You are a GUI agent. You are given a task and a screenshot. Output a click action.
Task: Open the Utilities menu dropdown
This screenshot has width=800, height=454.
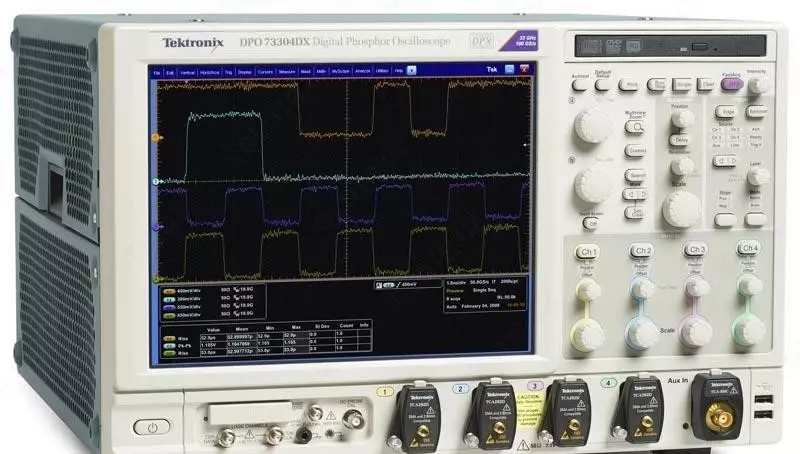383,72
